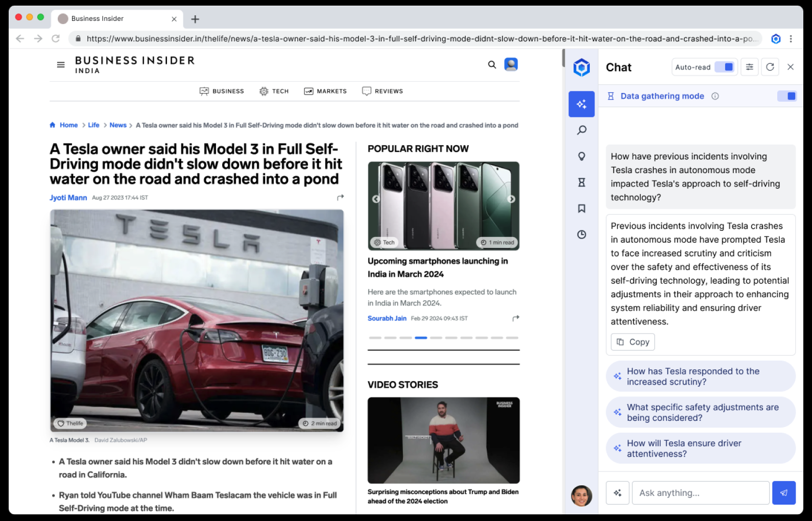Image resolution: width=812 pixels, height=521 pixels.
Task: Open the user avatar in sidebar
Action: [x=581, y=495]
